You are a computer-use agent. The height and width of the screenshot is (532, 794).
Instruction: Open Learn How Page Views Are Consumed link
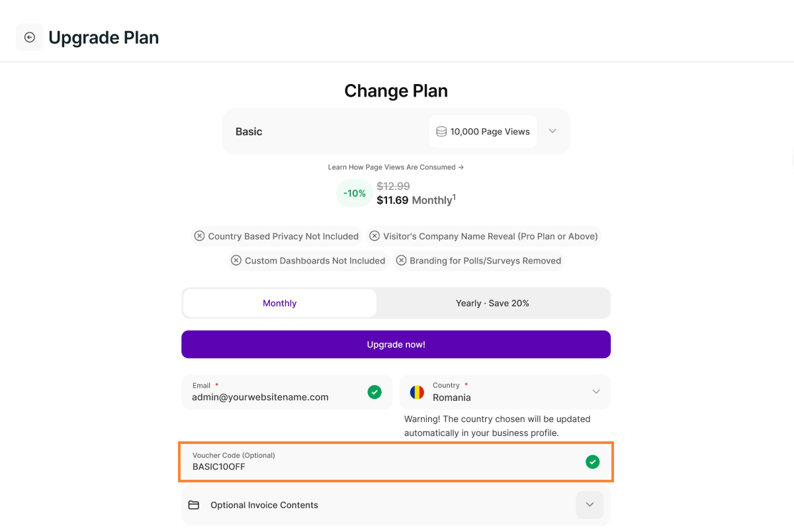[x=396, y=167]
